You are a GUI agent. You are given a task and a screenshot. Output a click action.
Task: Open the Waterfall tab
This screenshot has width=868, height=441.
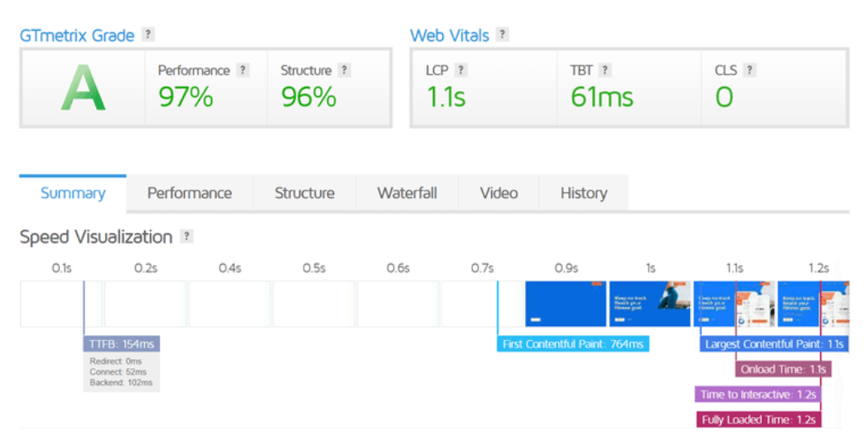click(407, 193)
